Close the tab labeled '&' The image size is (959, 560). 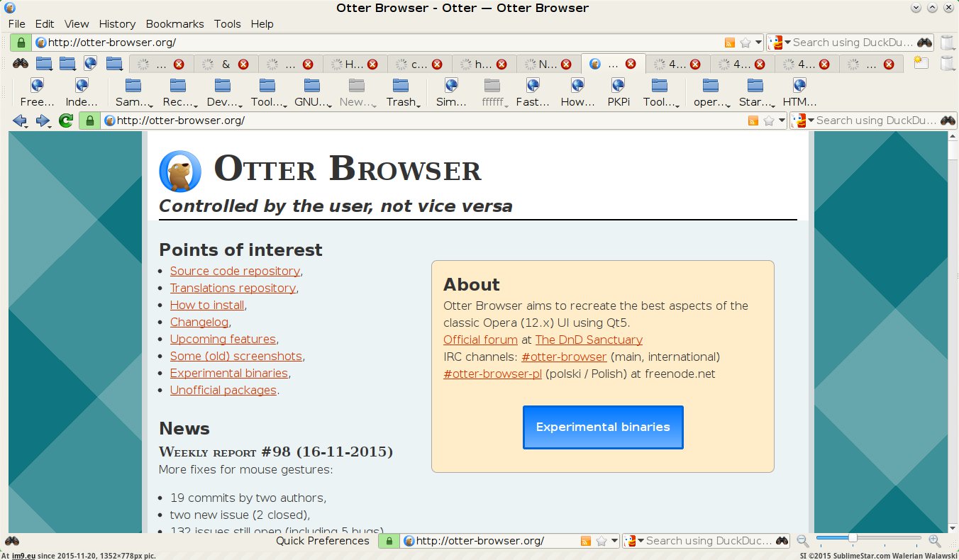pos(243,64)
